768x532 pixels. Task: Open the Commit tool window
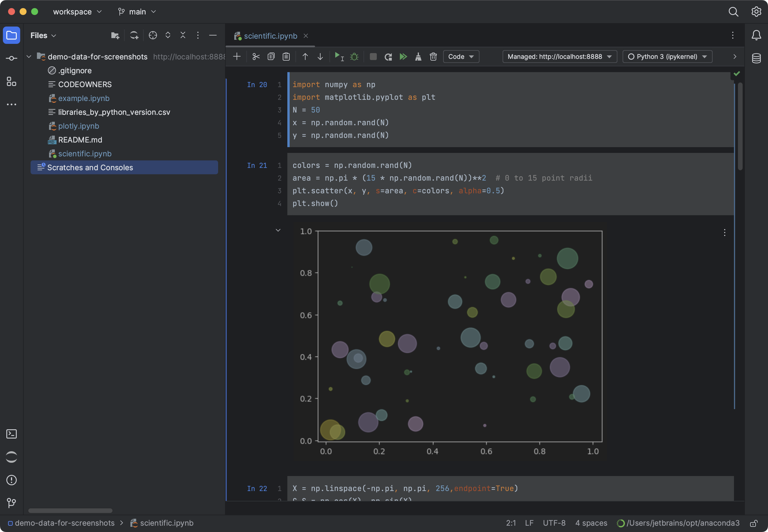coord(11,58)
